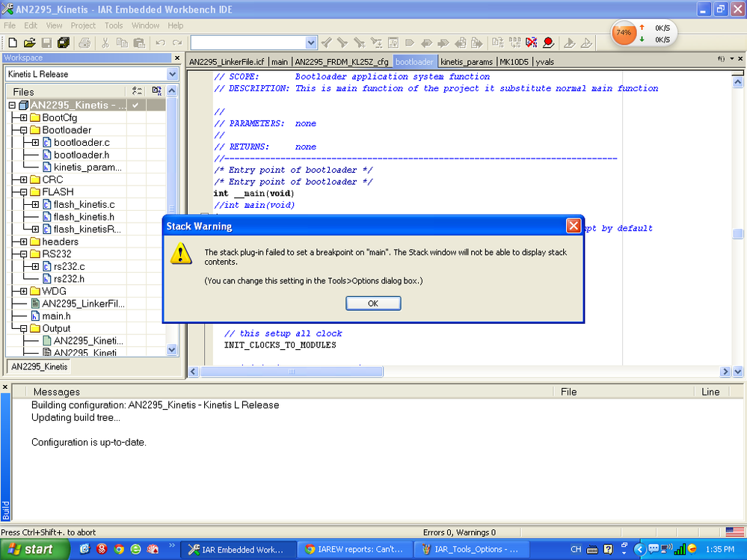Close the Build messages panel
Image resolution: width=747 pixels, height=560 pixels.
5,387
